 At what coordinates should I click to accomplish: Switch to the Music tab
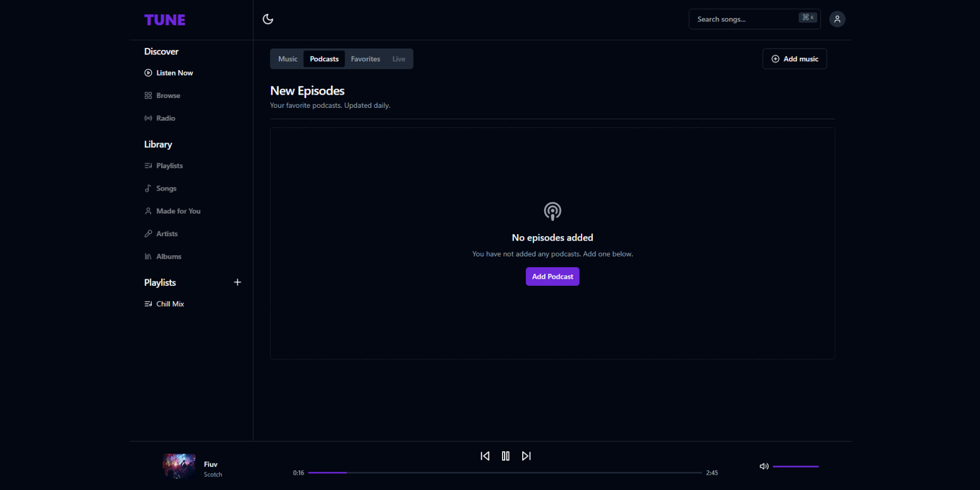287,59
